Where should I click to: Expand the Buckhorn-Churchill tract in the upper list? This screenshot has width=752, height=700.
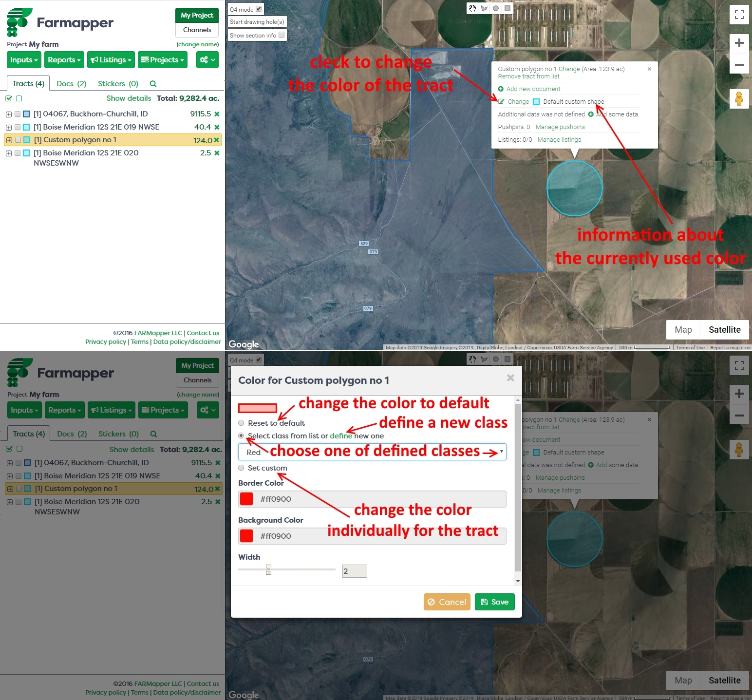pyautogui.click(x=9, y=114)
